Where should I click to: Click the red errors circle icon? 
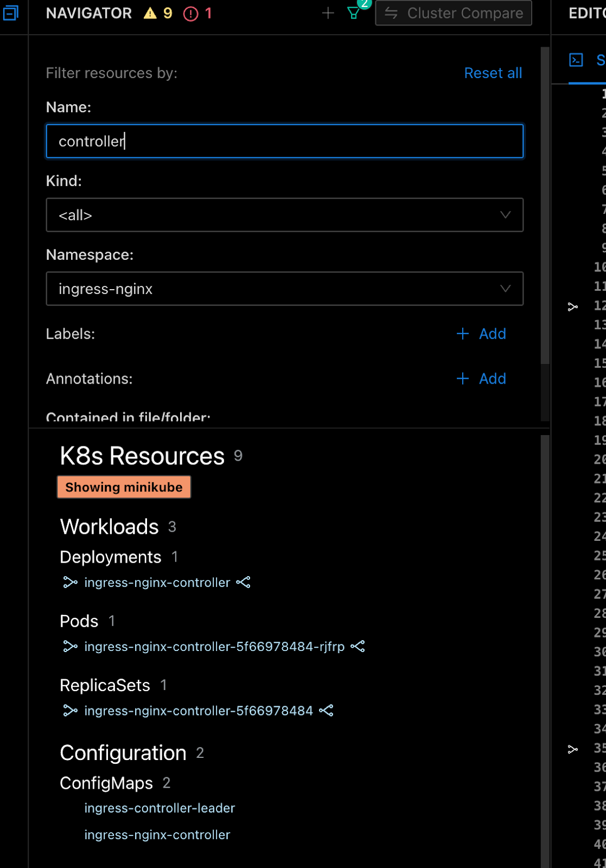point(191,14)
